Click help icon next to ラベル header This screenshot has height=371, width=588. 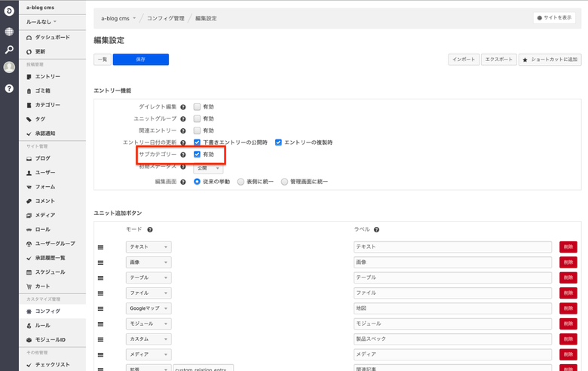pos(376,229)
